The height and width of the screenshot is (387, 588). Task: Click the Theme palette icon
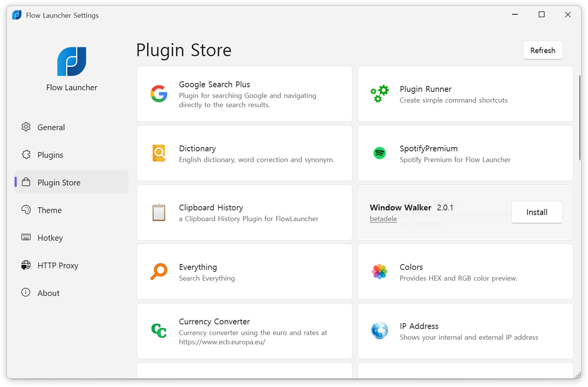26,210
